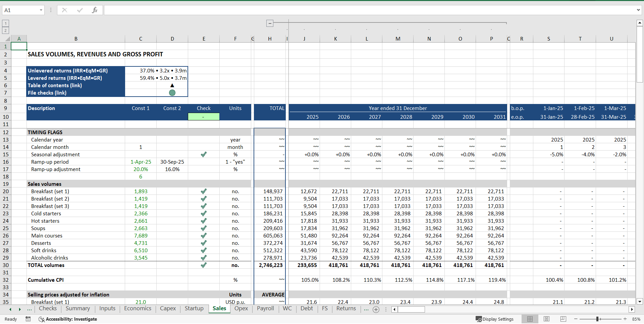Switch to the Returns sheet tab
Image resolution: width=644 pixels, height=324 pixels.
tap(346, 309)
